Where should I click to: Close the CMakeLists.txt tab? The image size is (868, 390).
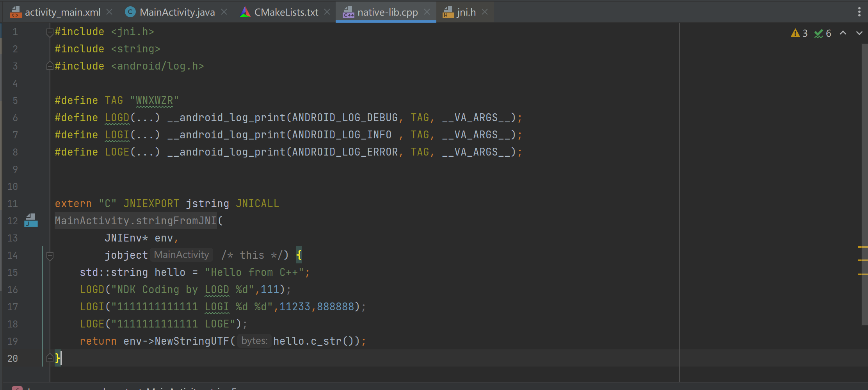pos(327,12)
